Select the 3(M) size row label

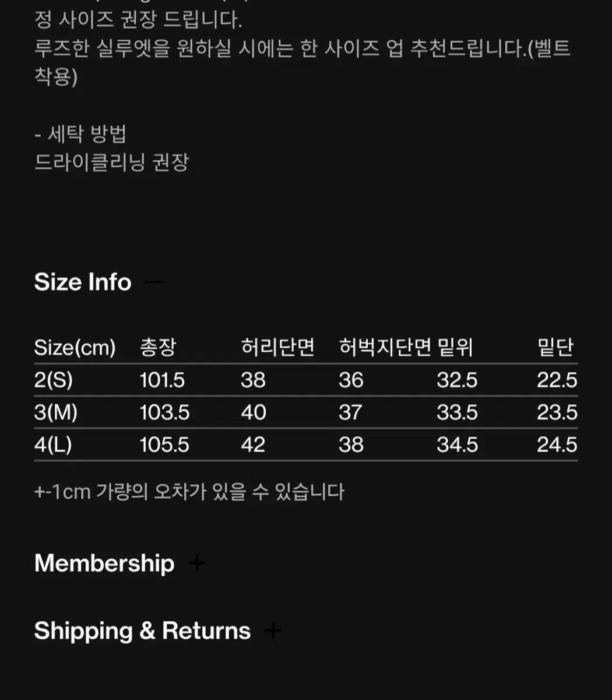coord(56,412)
